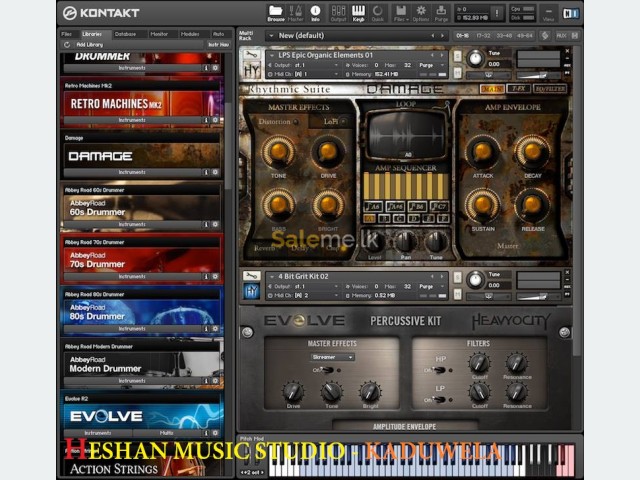Adjust the Attack knob in Amp Envelope
Screen dimensions: 640x480
[482, 151]
